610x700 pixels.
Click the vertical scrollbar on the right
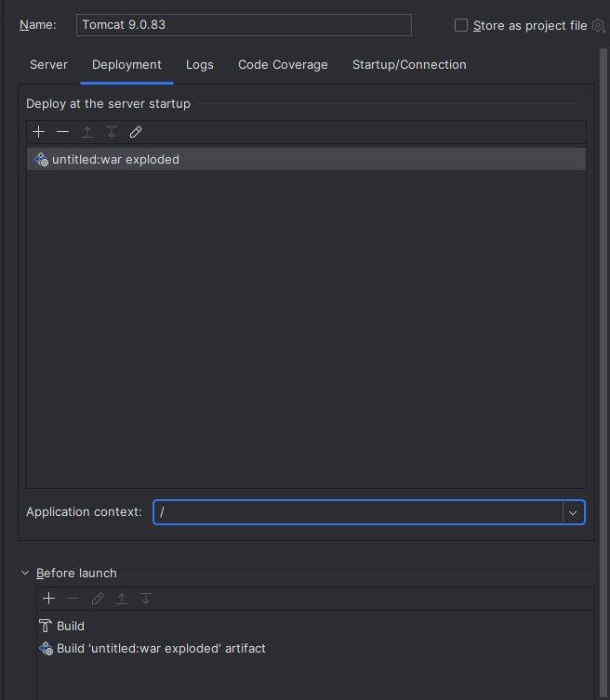click(x=603, y=374)
